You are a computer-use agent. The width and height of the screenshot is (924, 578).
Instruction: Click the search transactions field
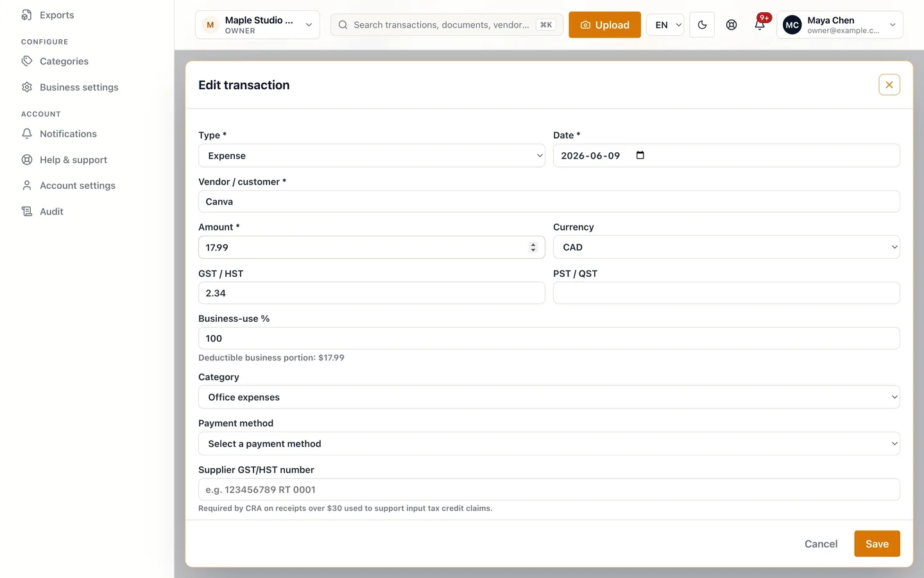point(447,25)
